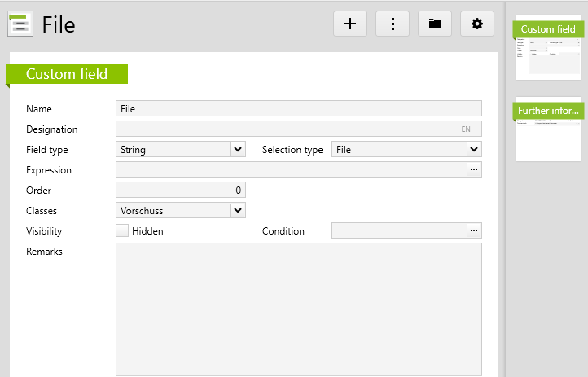Click the plus icon to add new
This screenshot has width=588, height=377.
pos(350,24)
